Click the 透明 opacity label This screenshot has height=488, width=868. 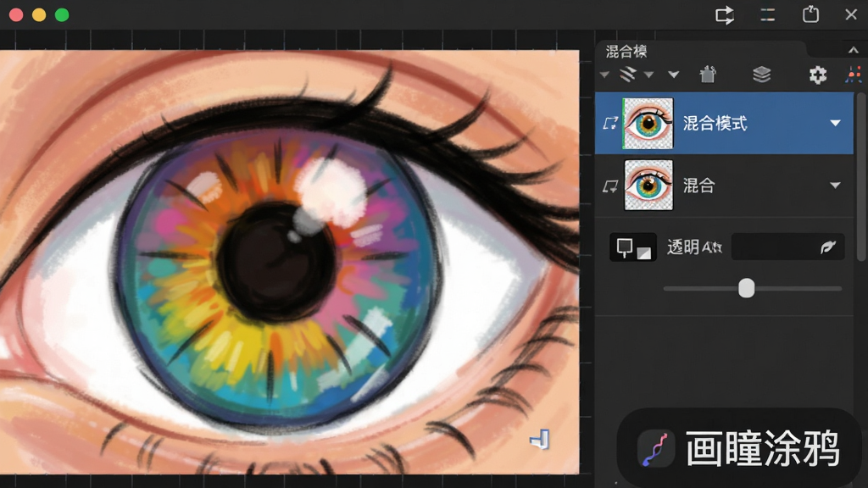[x=694, y=247]
